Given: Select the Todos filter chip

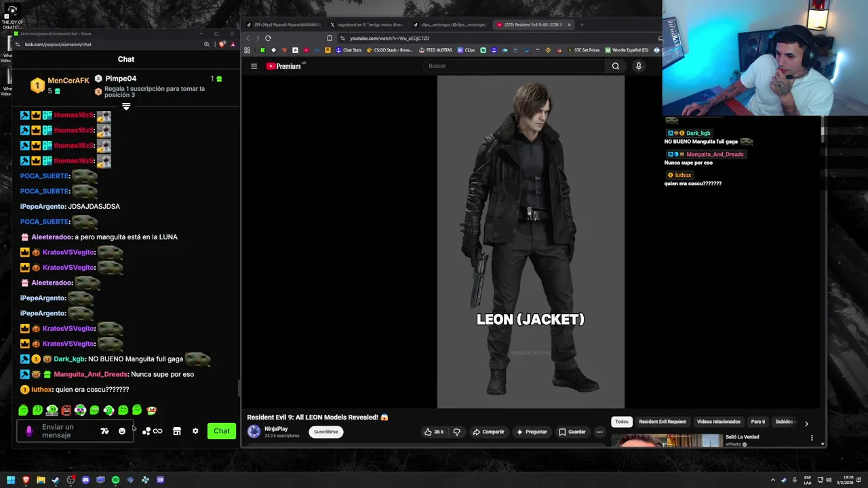Looking at the screenshot, I should 622,422.
